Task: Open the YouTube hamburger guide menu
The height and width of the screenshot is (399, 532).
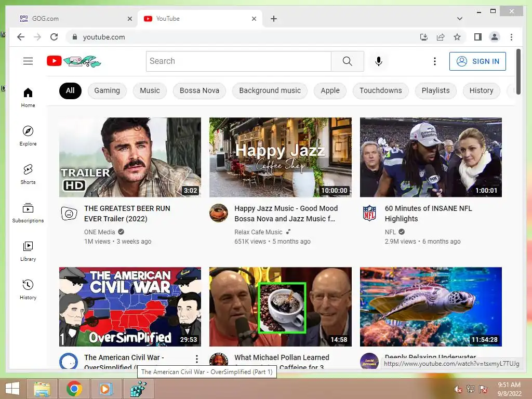Action: click(x=28, y=61)
